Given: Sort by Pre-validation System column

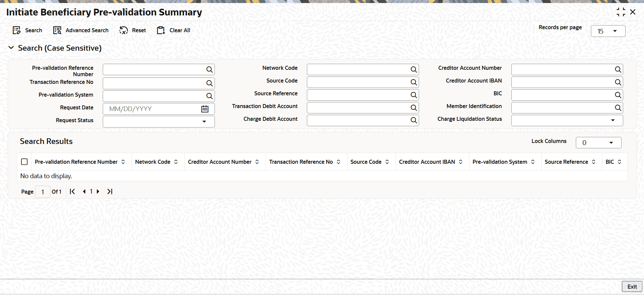Looking at the screenshot, I should [533, 162].
